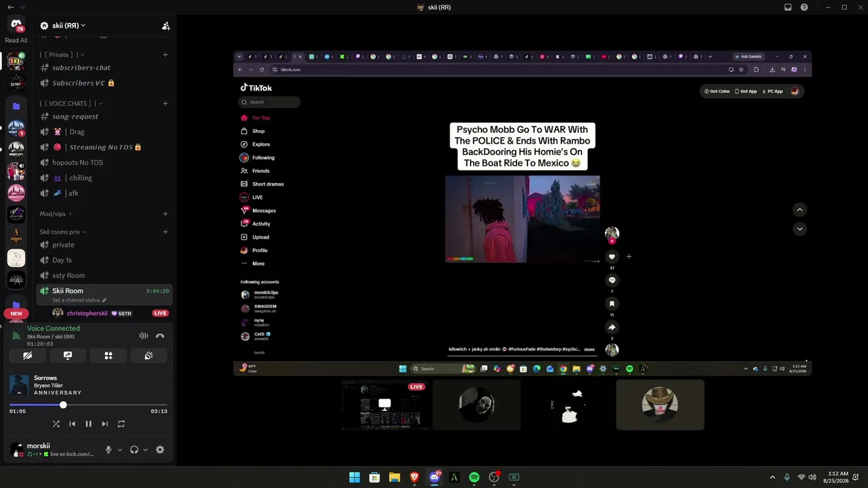Seek the Sorrows track progress slider

click(x=88, y=405)
